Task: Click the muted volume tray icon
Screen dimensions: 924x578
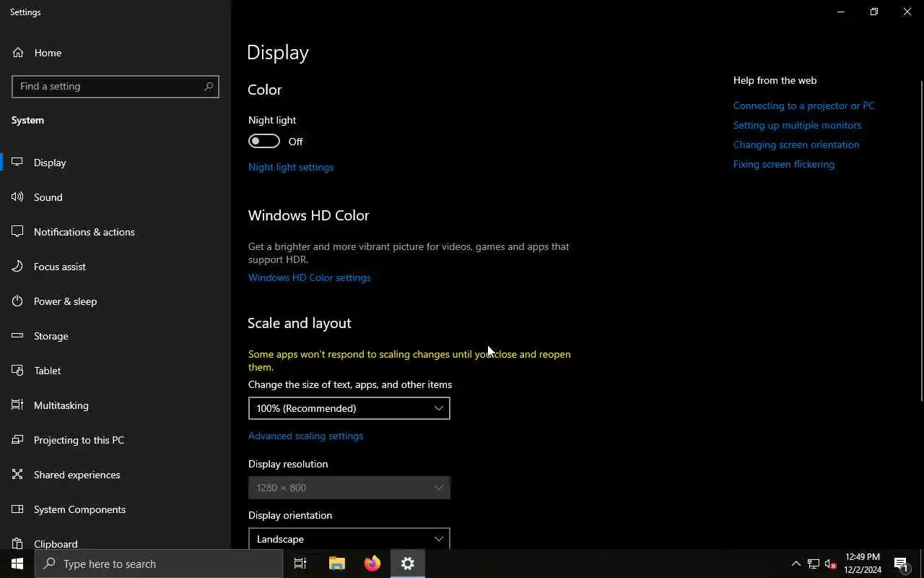Action: click(831, 564)
